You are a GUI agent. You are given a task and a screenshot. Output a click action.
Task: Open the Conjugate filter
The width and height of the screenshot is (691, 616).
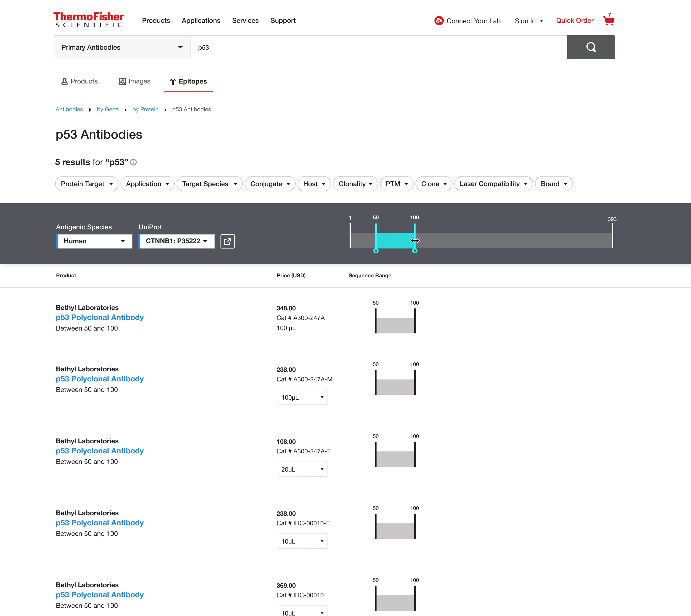270,184
